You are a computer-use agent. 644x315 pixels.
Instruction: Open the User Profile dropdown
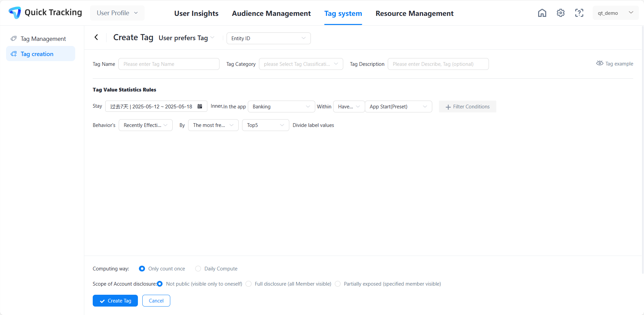(x=117, y=13)
